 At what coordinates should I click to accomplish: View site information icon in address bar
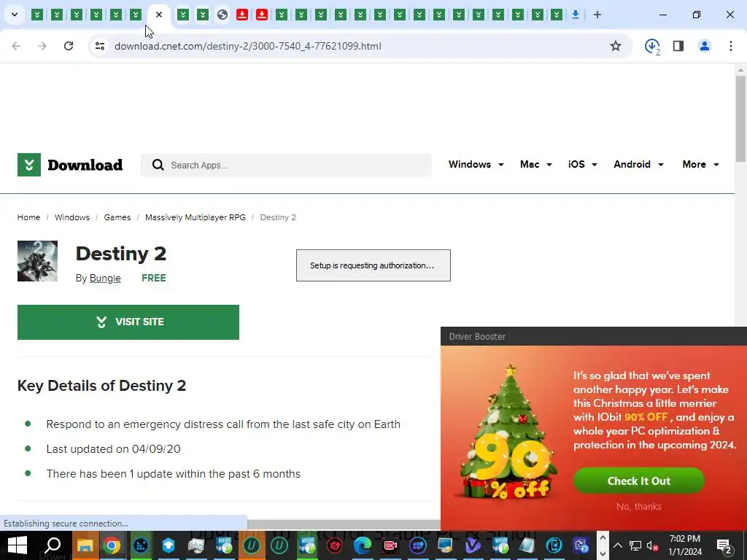click(x=100, y=46)
